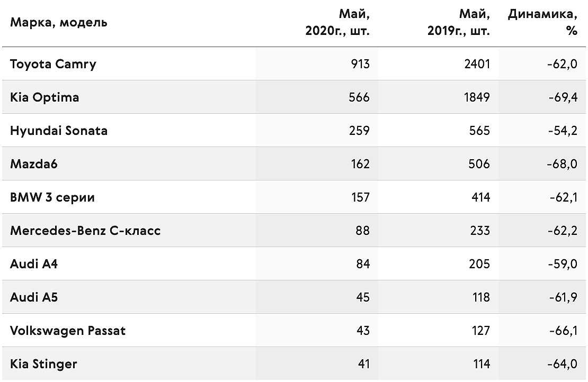Select the Kia Stinger row label
Screen dimensions: 588x382
point(43,364)
